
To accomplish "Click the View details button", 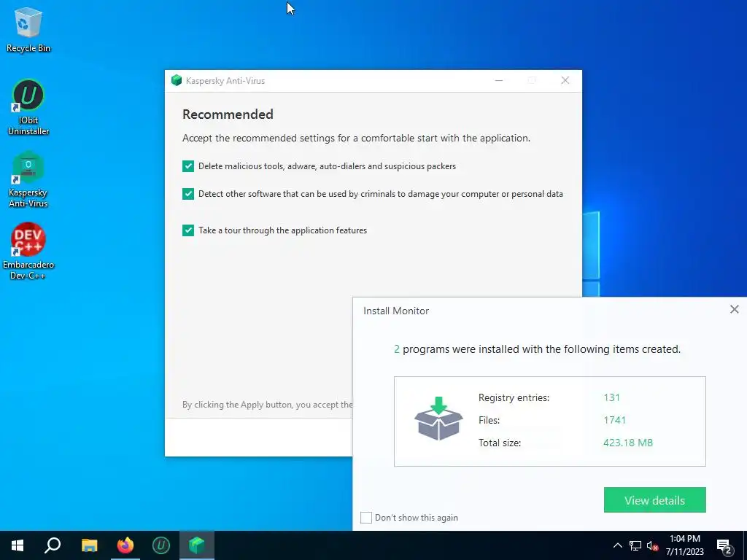I will (x=654, y=500).
